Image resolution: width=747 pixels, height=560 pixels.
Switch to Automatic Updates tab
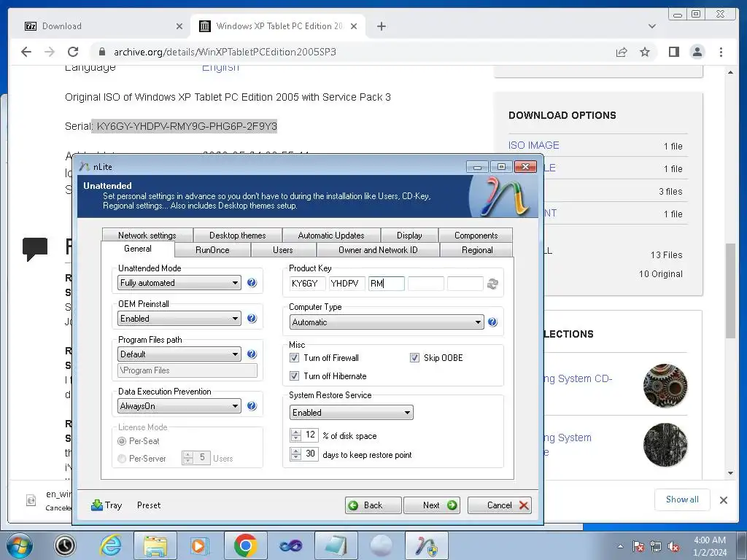331,236
